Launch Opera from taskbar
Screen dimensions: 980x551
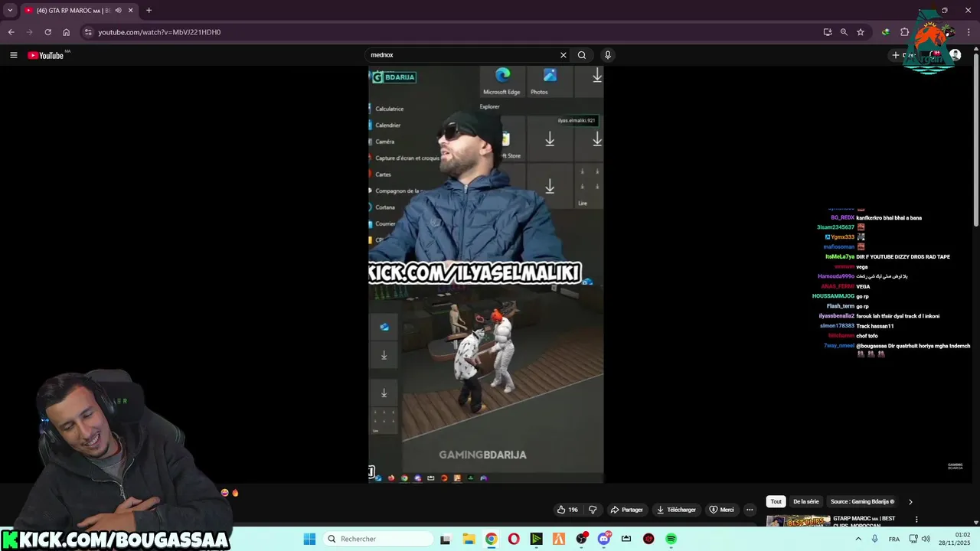514,539
